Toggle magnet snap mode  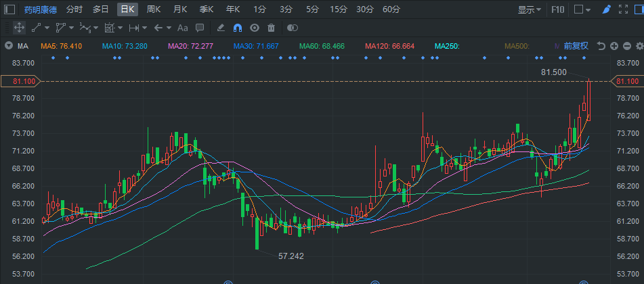[x=238, y=28]
